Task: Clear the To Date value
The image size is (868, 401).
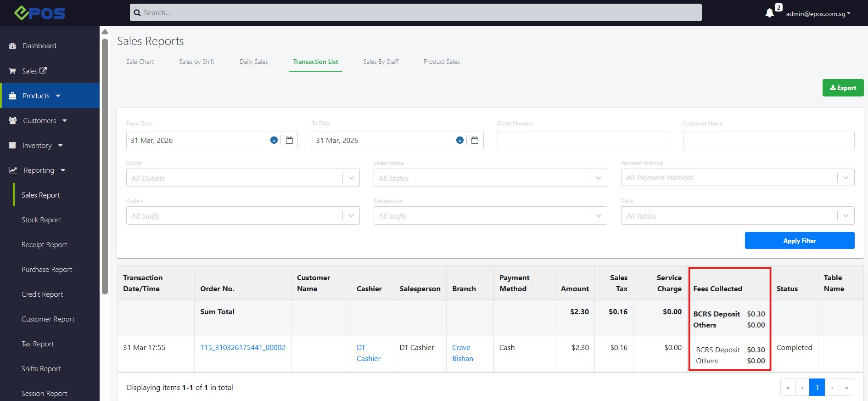Action: coord(459,141)
